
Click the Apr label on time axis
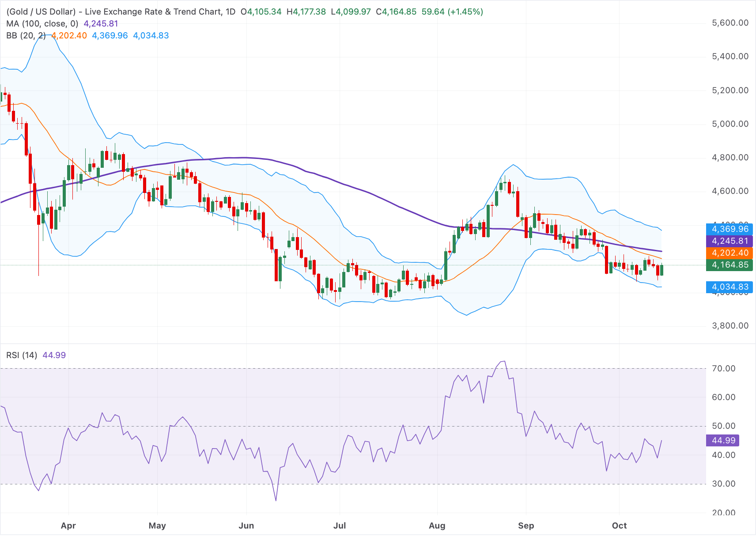point(68,525)
